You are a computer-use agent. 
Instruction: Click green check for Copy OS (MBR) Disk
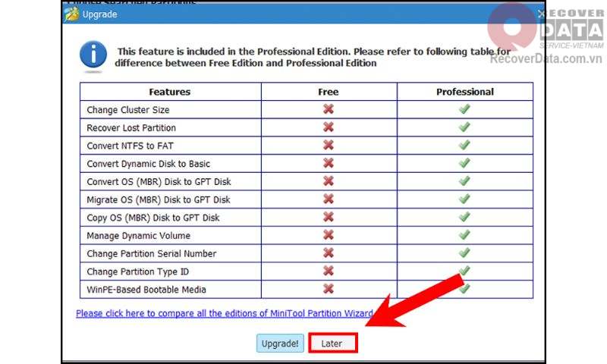click(464, 217)
